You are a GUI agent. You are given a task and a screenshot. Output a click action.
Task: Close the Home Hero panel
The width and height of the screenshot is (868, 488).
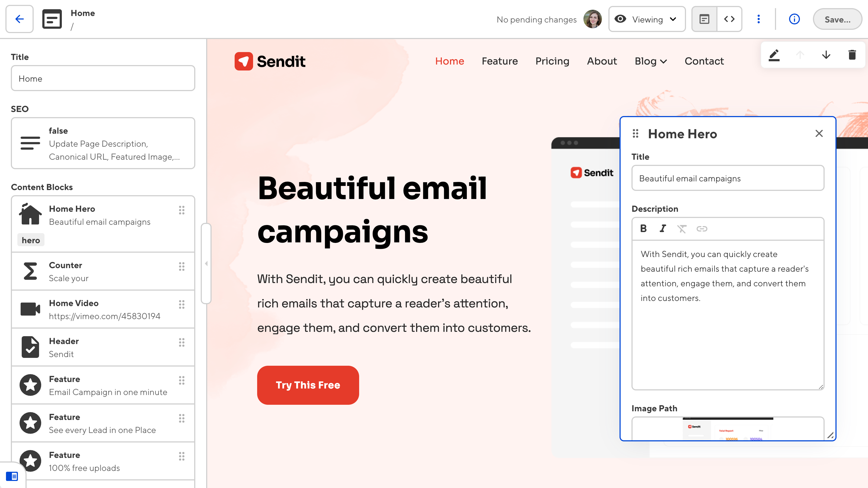819,133
